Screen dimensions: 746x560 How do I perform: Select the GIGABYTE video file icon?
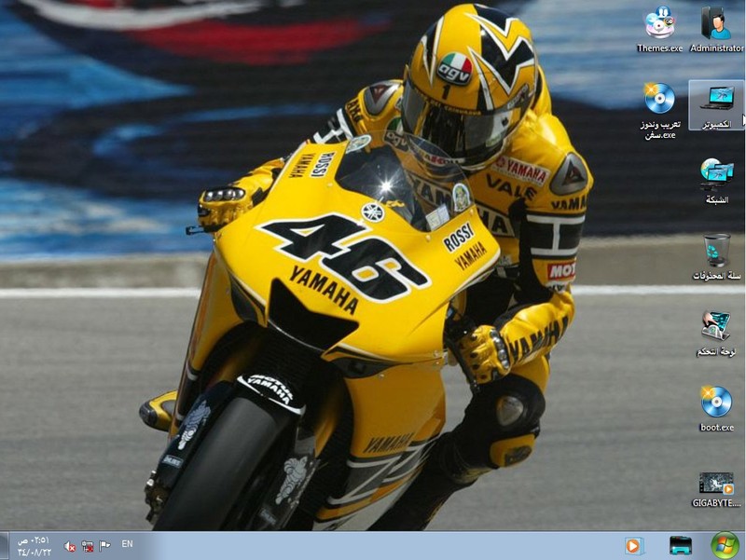pos(716,489)
